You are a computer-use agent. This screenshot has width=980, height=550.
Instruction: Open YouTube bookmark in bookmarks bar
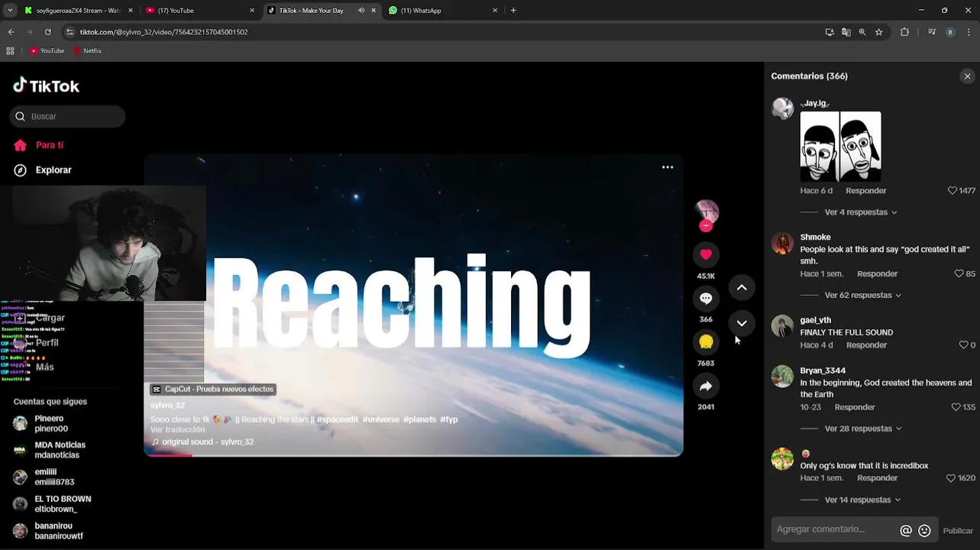click(47, 51)
